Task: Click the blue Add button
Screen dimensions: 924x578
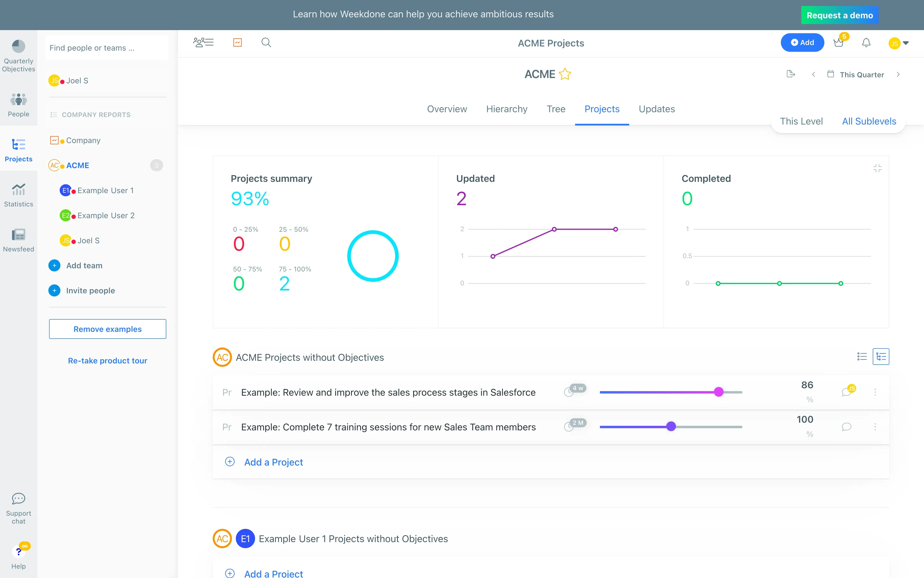Action: tap(802, 42)
